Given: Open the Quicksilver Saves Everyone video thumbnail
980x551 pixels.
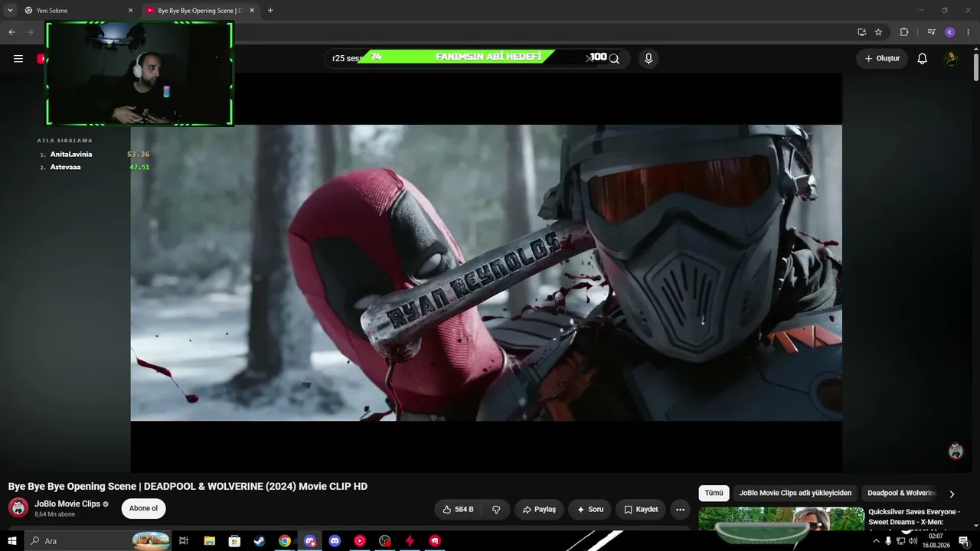Looking at the screenshot, I should point(781,518).
